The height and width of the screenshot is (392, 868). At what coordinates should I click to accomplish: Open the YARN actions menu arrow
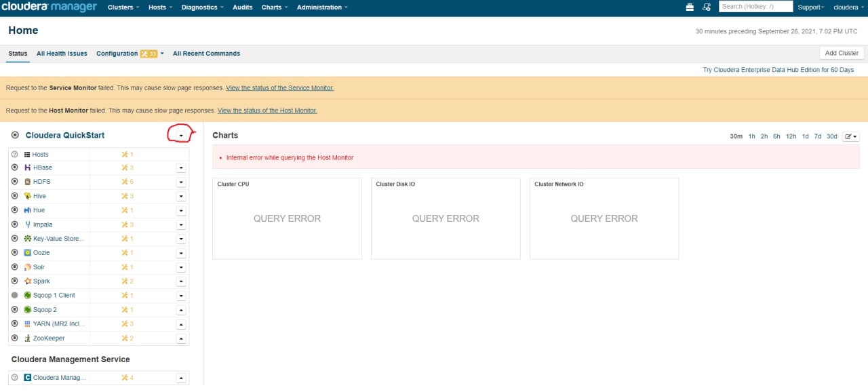tap(181, 324)
